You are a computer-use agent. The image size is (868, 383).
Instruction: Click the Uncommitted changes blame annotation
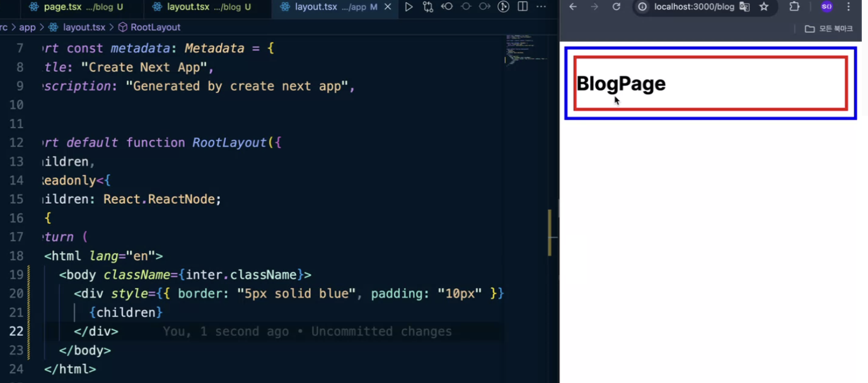pos(307,332)
